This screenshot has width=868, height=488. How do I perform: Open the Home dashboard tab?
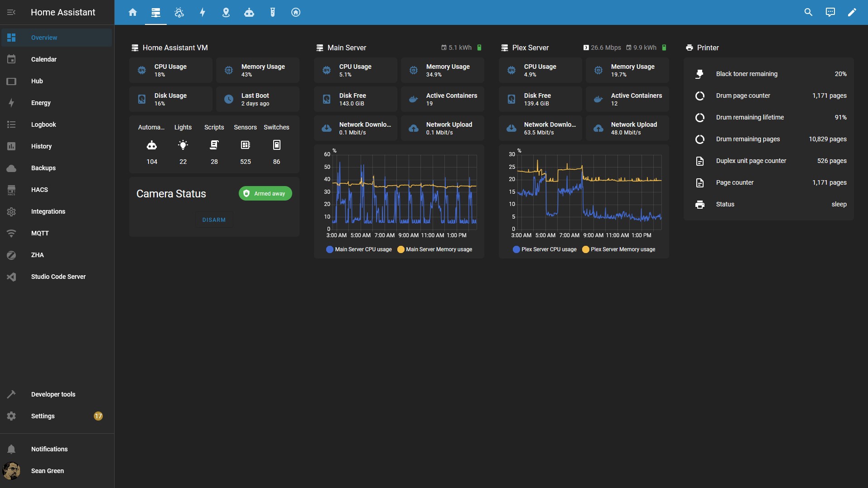click(x=132, y=12)
